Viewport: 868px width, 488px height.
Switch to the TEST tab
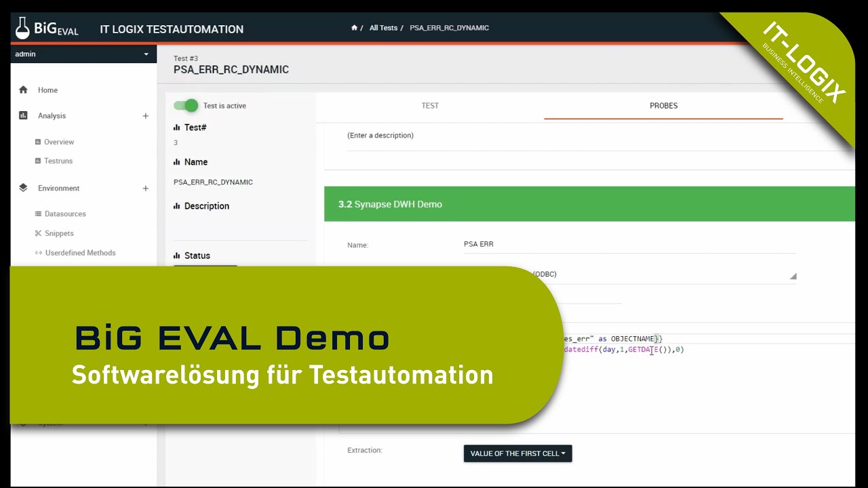pos(430,106)
